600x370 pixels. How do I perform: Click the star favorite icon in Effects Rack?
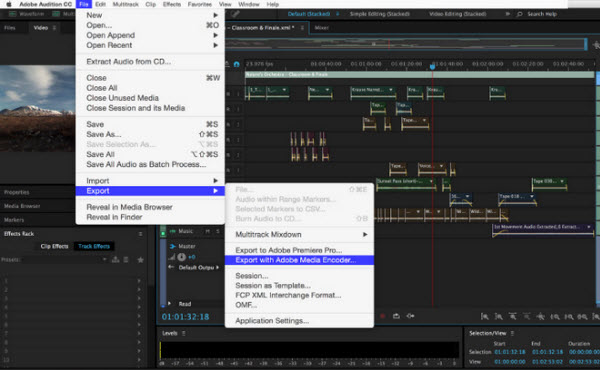click(140, 260)
